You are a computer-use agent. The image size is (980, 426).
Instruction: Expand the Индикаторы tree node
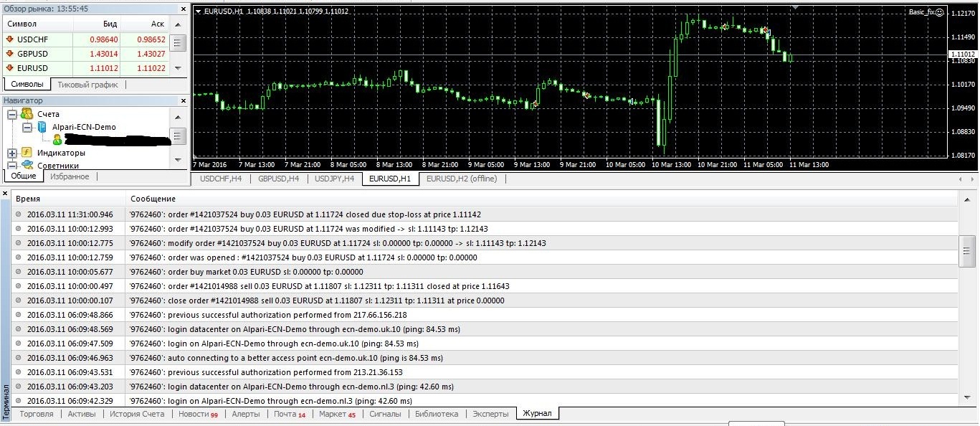pyautogui.click(x=11, y=153)
